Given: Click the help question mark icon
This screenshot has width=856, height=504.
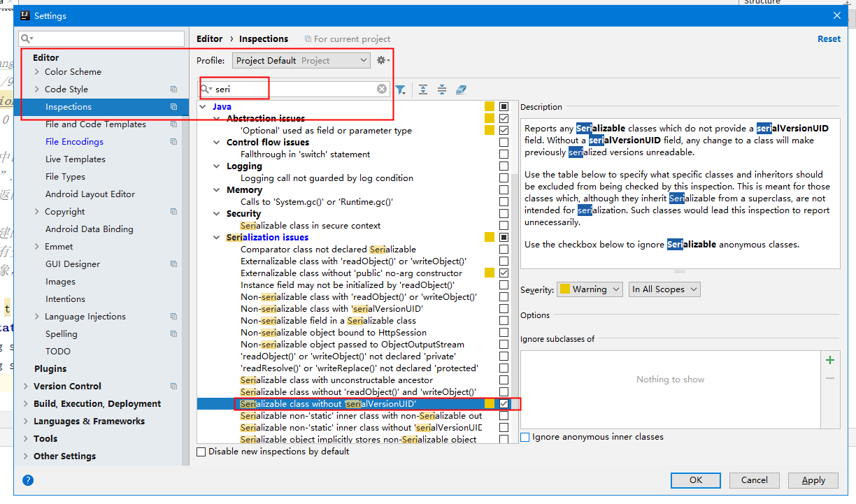Looking at the screenshot, I should click(28, 480).
